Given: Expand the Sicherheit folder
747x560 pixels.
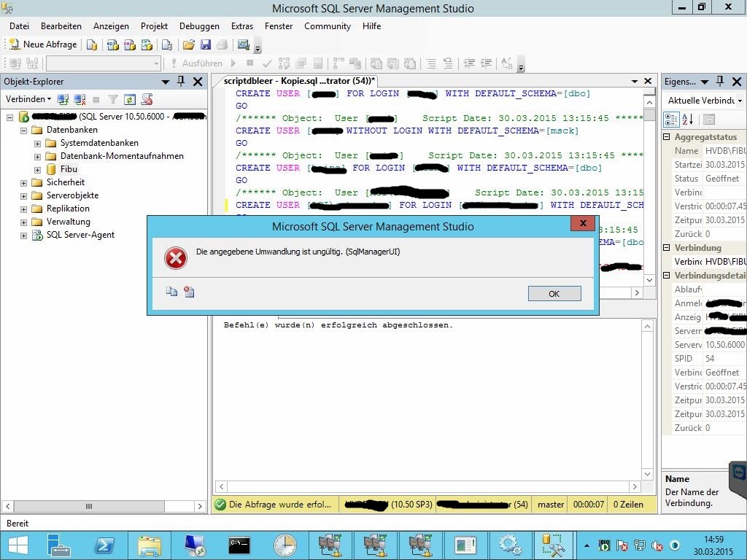Looking at the screenshot, I should coord(23,183).
